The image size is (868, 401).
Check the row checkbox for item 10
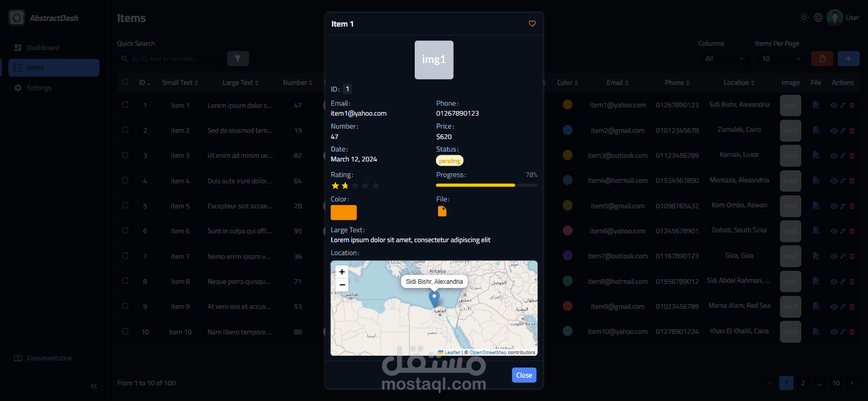125,331
